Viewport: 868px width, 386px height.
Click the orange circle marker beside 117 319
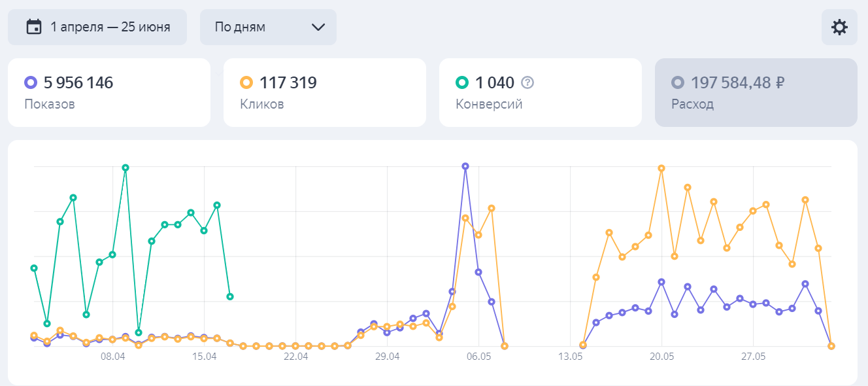246,83
